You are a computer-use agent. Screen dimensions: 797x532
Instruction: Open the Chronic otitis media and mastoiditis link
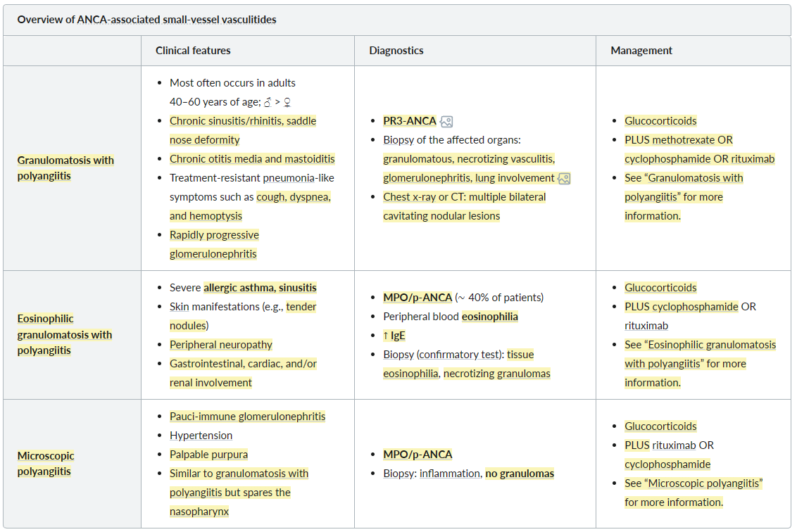[x=252, y=159]
